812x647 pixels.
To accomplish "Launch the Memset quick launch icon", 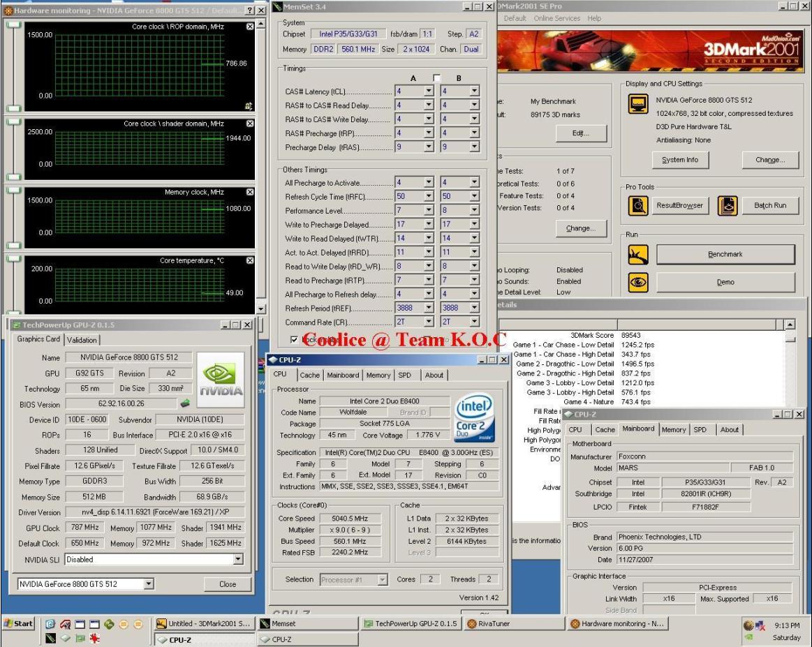I will coord(50,638).
